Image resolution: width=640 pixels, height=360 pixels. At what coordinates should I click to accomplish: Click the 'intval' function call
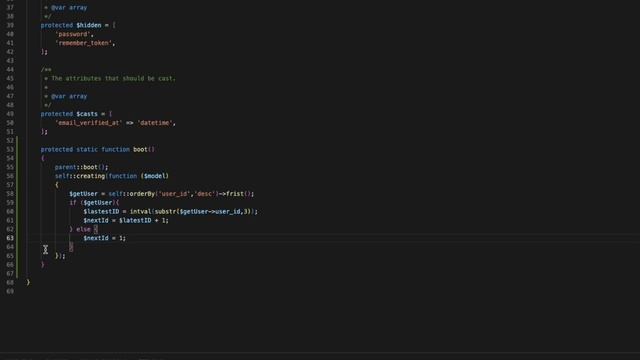[x=140, y=211]
